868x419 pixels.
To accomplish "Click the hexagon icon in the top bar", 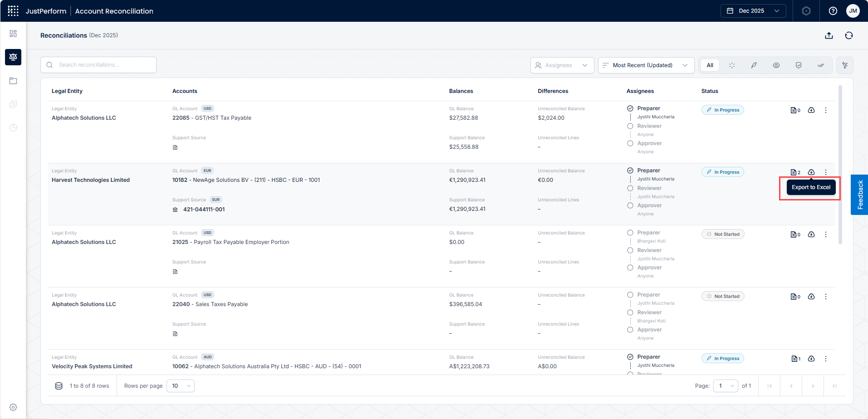I will pos(806,11).
